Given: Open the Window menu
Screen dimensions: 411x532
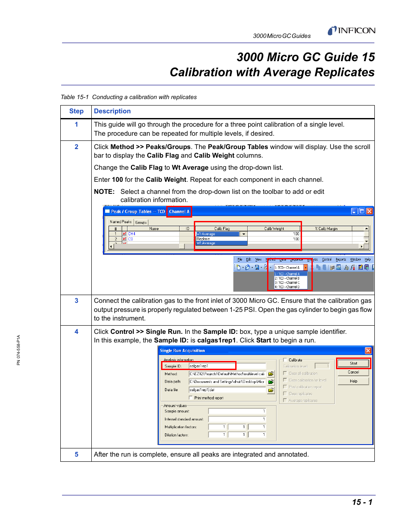Looking at the screenshot, I should [x=355, y=259].
